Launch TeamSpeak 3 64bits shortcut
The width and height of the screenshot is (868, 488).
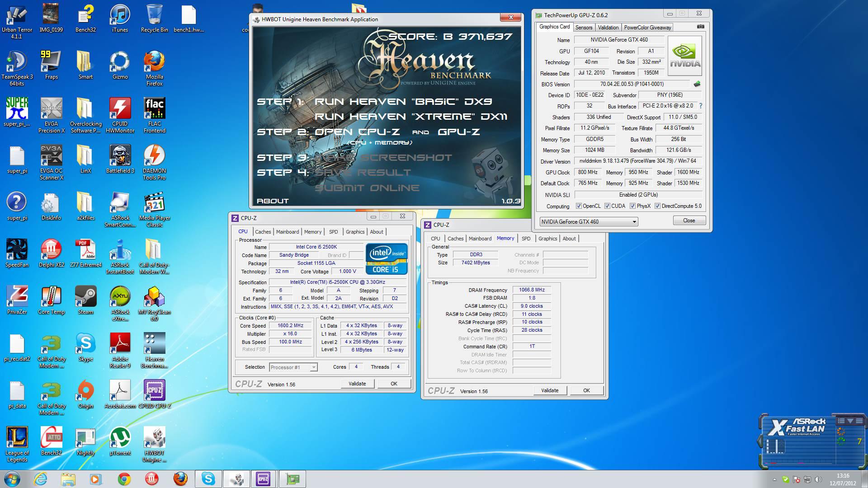tap(17, 69)
